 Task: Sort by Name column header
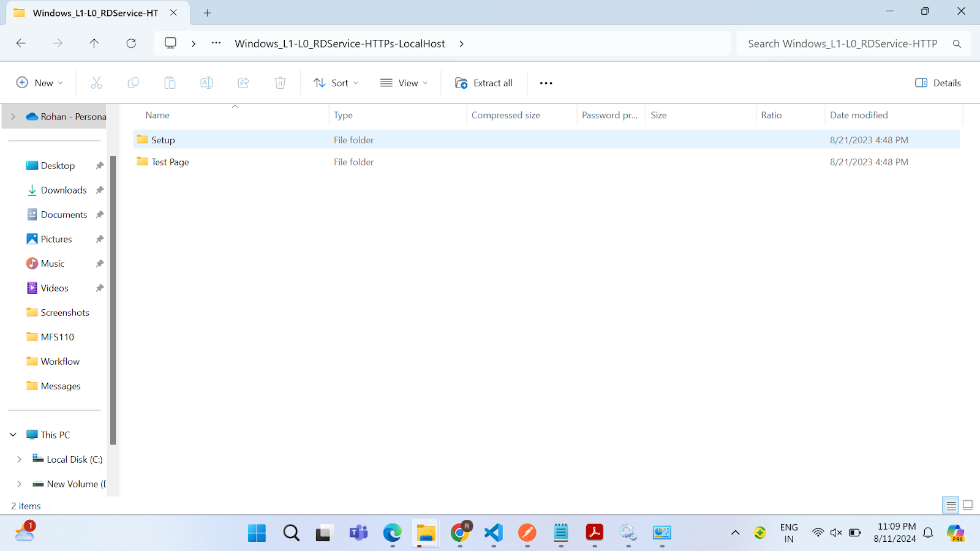click(157, 115)
